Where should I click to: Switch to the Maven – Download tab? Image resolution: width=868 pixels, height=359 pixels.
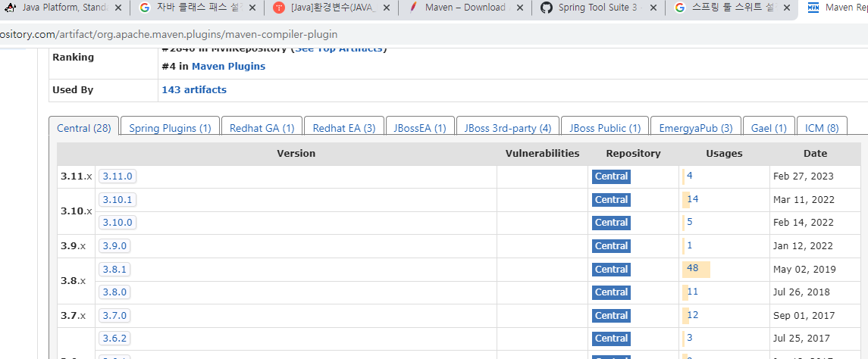pos(465,8)
